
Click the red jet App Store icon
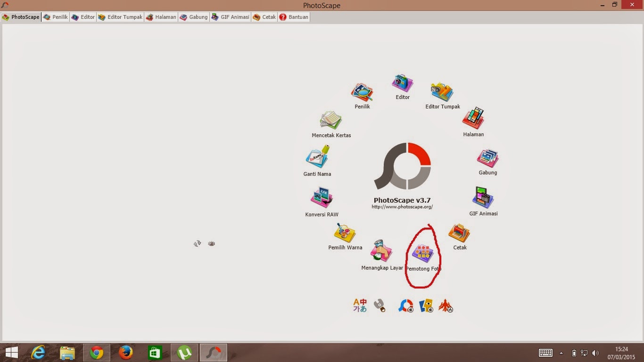pos(446,306)
